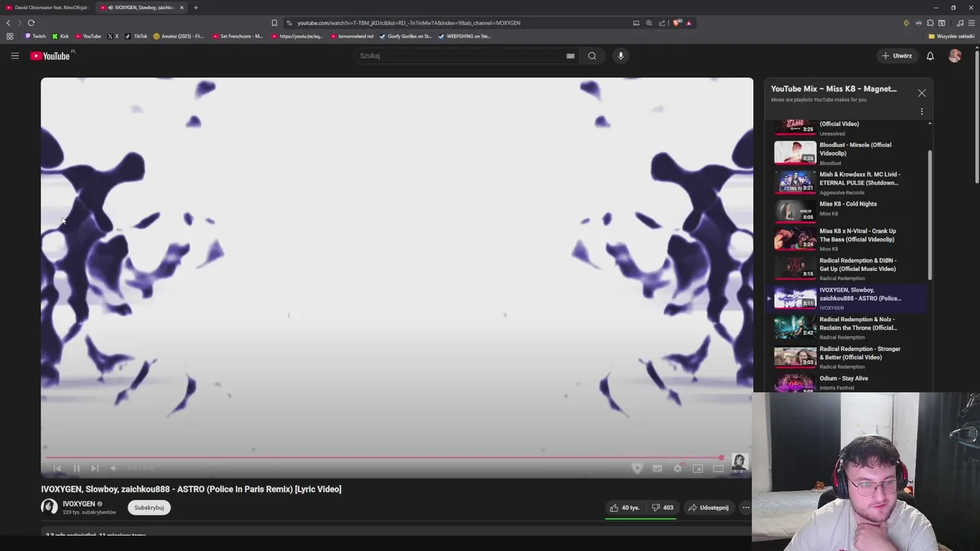Open the TikTok bookmark
The image size is (980, 551).
[136, 36]
